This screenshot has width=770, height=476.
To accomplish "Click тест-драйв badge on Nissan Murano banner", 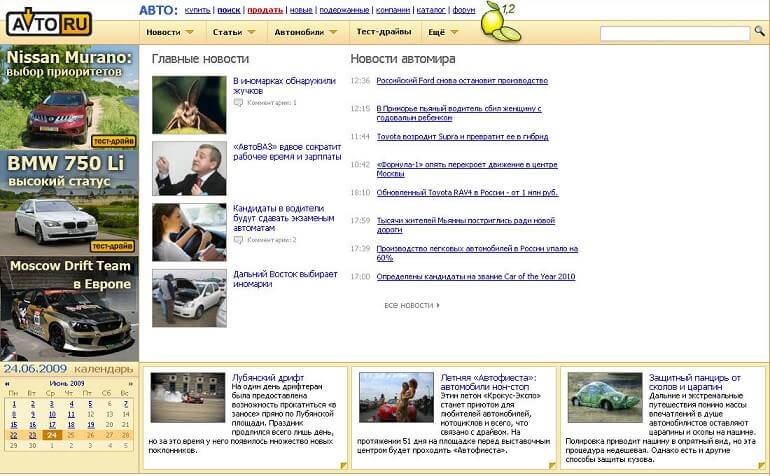I will point(113,141).
